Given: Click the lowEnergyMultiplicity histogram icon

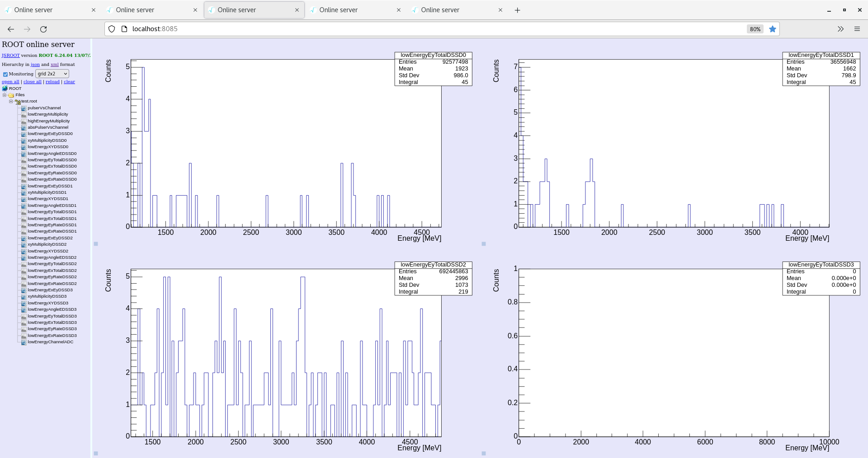Looking at the screenshot, I should pos(24,114).
